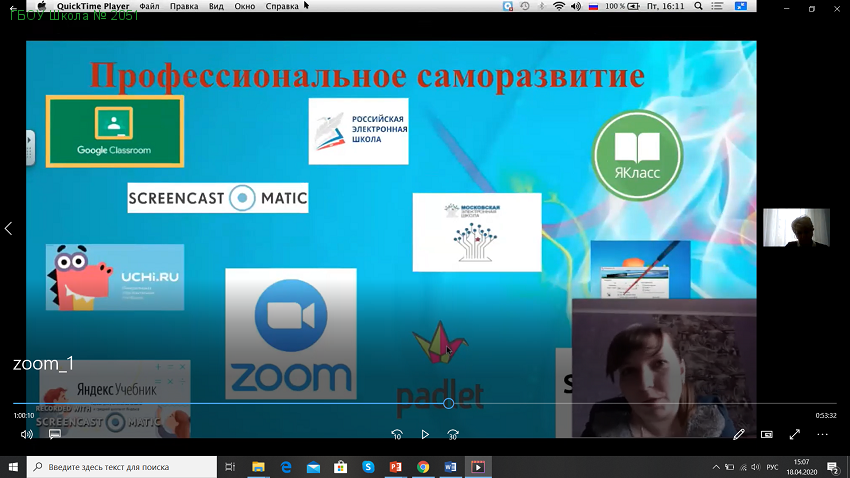The width and height of the screenshot is (850, 478).
Task: Expand the hidden system tray icons
Action: [716, 467]
